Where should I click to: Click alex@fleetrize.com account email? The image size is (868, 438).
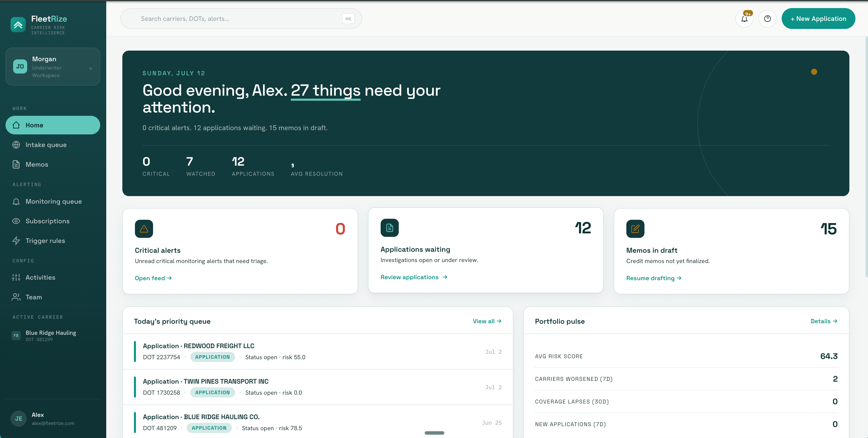click(53, 423)
